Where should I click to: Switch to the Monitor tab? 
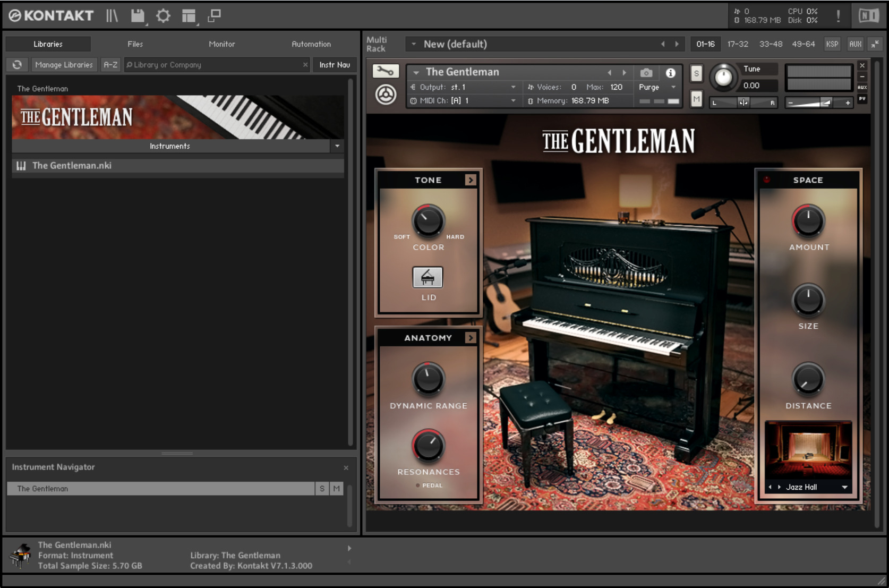[x=222, y=44]
